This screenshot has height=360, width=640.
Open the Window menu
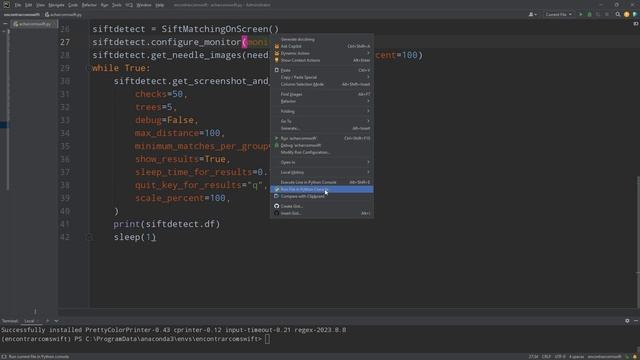pos(144,5)
